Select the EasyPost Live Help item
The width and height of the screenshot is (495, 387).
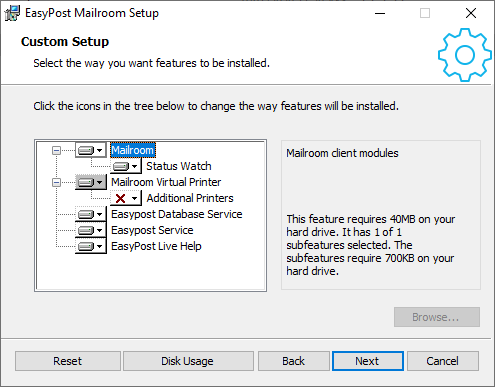(x=156, y=246)
